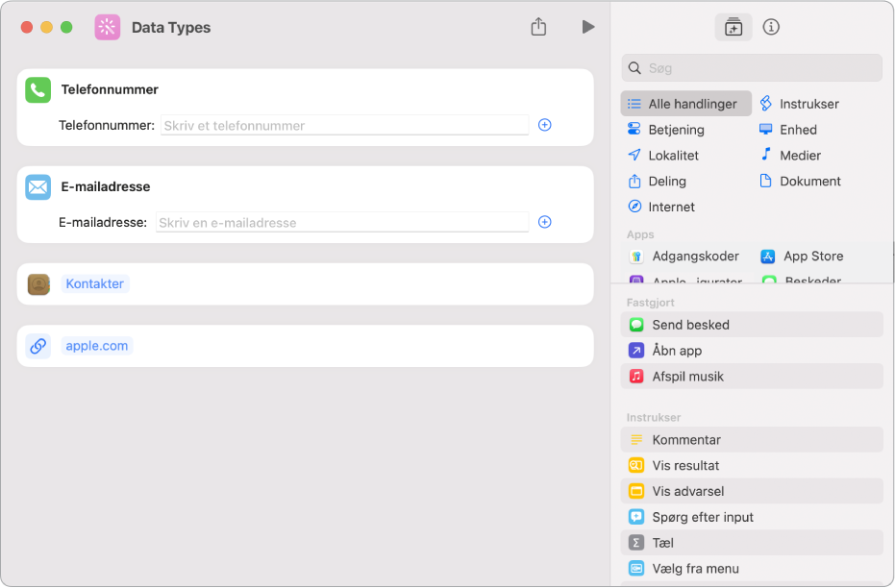Choose the Afspil musik action
Image resolution: width=895 pixels, height=588 pixels.
[752, 376]
